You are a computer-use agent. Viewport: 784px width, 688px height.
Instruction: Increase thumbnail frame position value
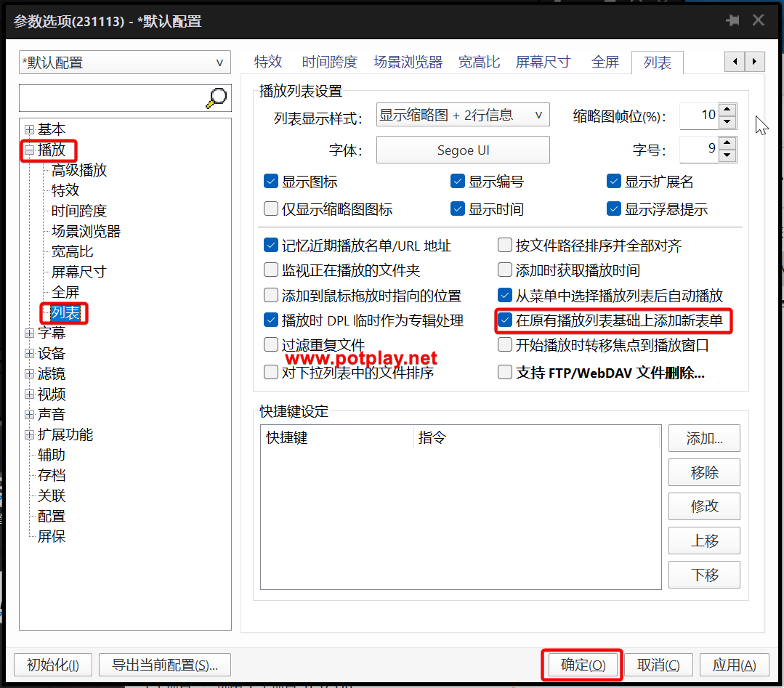point(727,109)
